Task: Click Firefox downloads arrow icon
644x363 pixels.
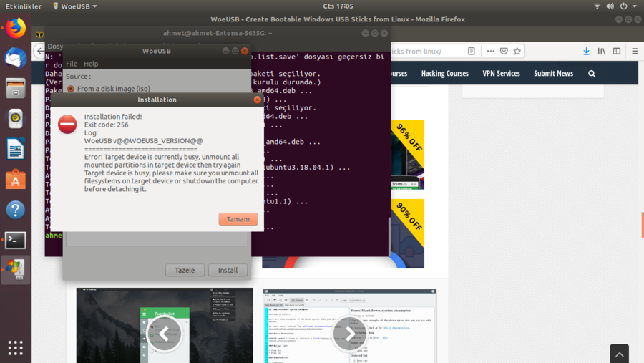Action: pos(586,51)
